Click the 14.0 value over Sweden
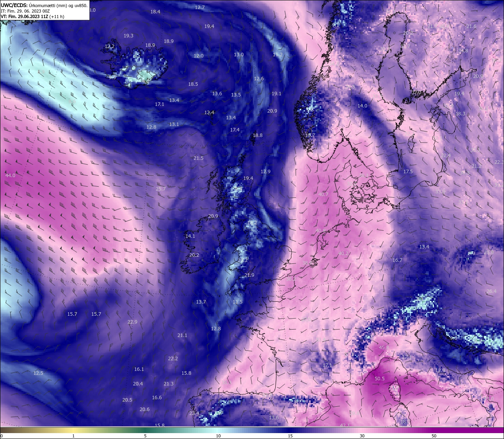 pos(362,106)
